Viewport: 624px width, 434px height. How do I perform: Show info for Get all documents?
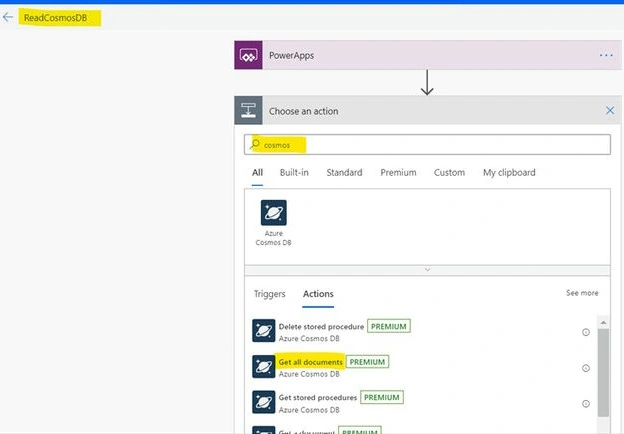pyautogui.click(x=586, y=368)
